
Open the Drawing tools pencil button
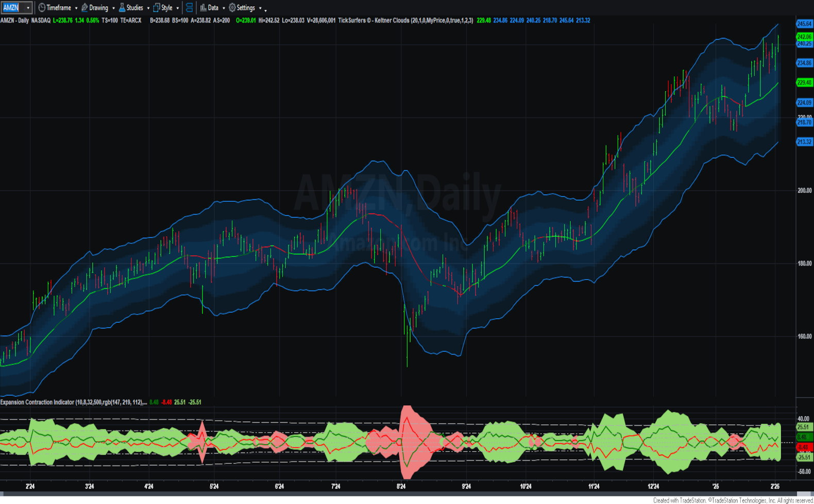point(95,8)
